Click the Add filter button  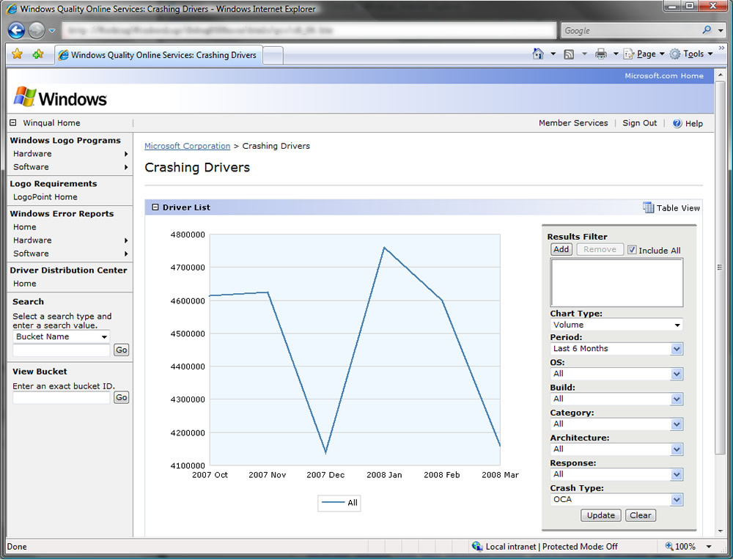561,250
